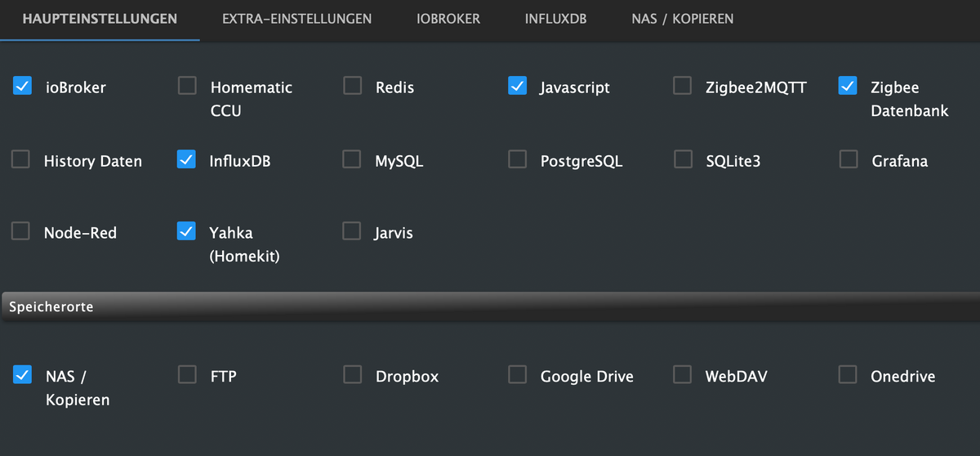Disable the NAS / Kopieren storage option

22,374
